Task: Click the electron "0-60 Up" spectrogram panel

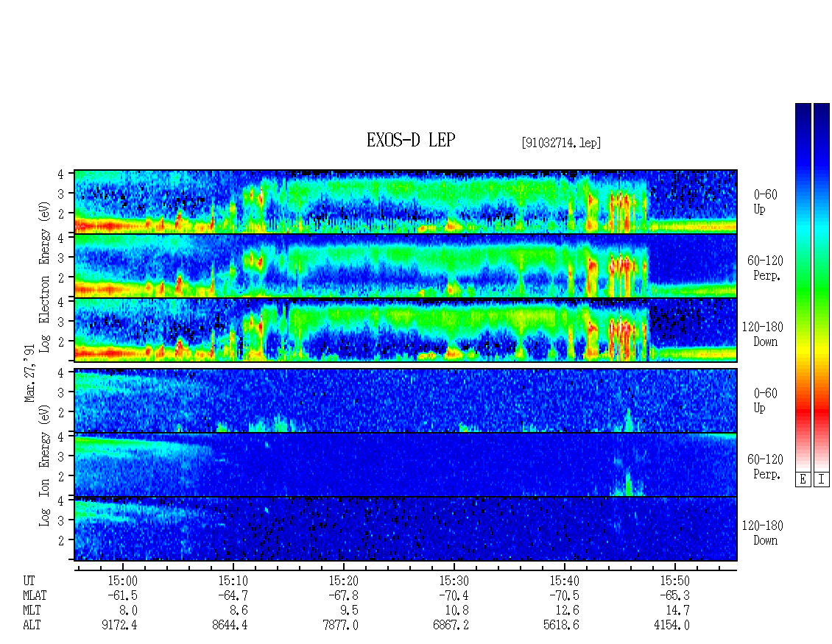Action: click(406, 202)
